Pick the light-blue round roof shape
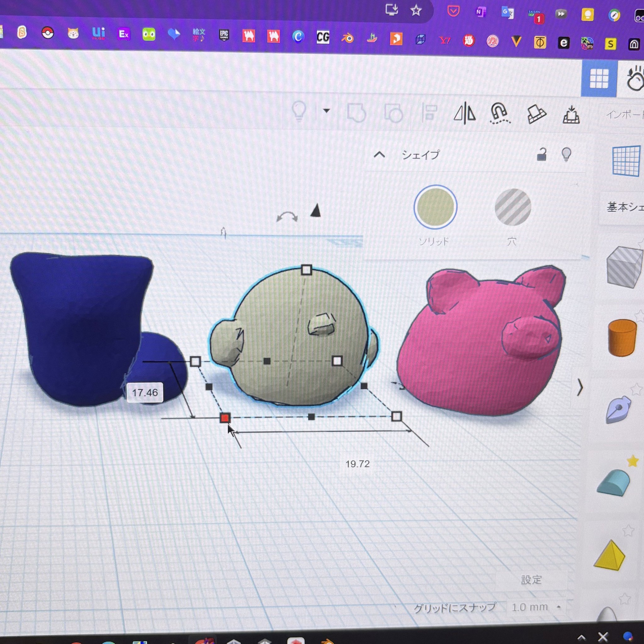Viewport: 644px width, 644px height. (x=613, y=482)
